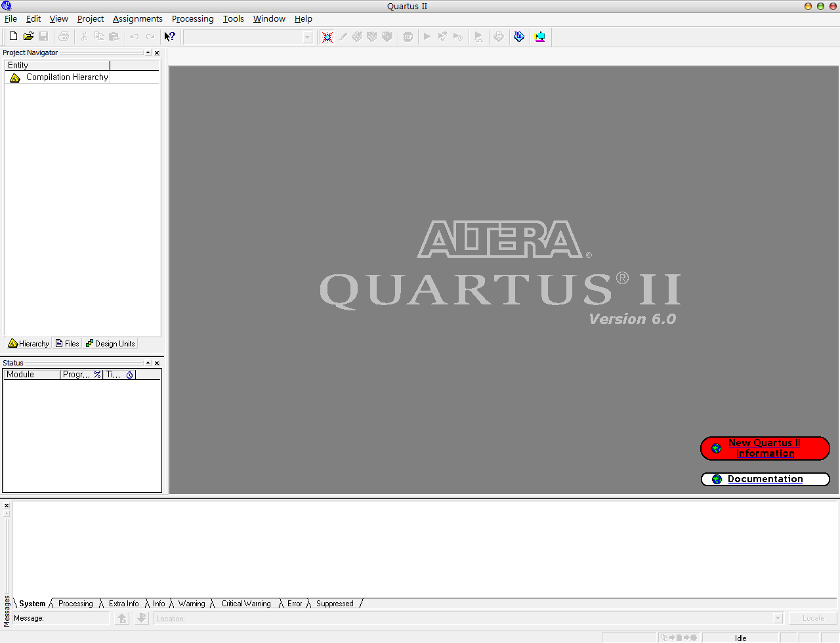Click the Open folder toolbar icon
This screenshot has width=840, height=643.
28,37
